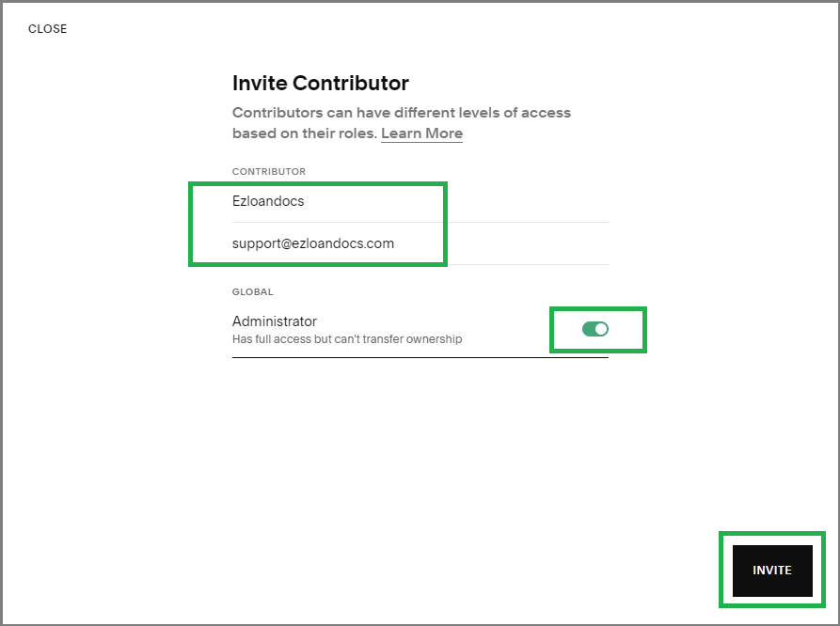This screenshot has height=626, width=840.
Task: Open the Learn More link
Action: click(x=421, y=133)
